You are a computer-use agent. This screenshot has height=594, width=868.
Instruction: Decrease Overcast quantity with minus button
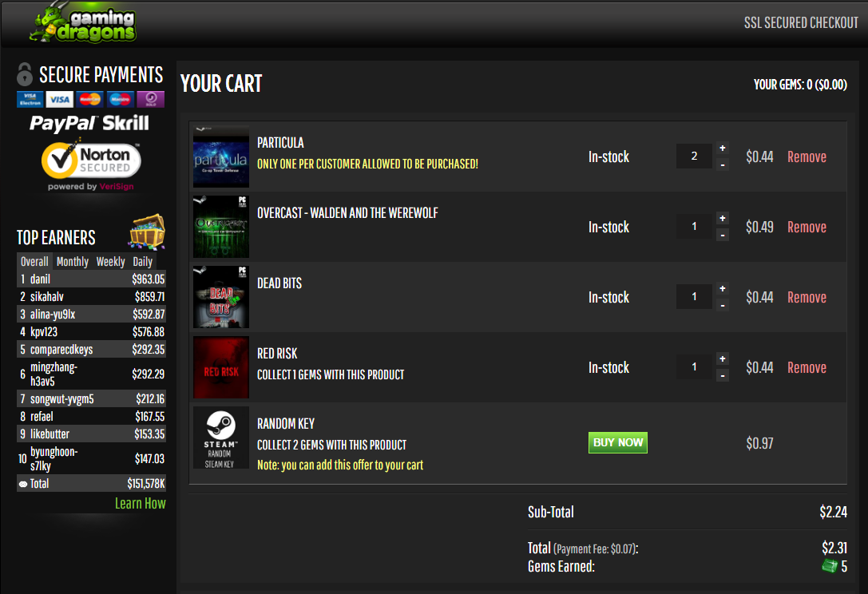pyautogui.click(x=723, y=236)
